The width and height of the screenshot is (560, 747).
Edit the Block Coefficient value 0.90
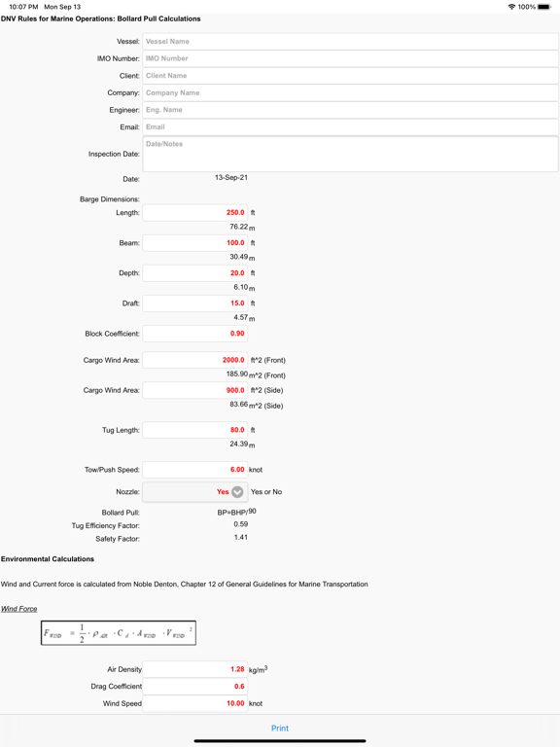(x=194, y=334)
